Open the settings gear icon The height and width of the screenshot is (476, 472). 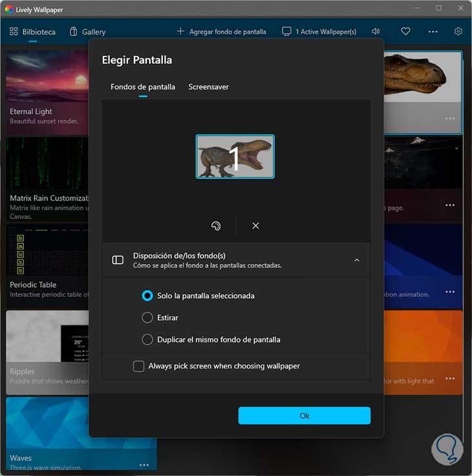point(458,31)
